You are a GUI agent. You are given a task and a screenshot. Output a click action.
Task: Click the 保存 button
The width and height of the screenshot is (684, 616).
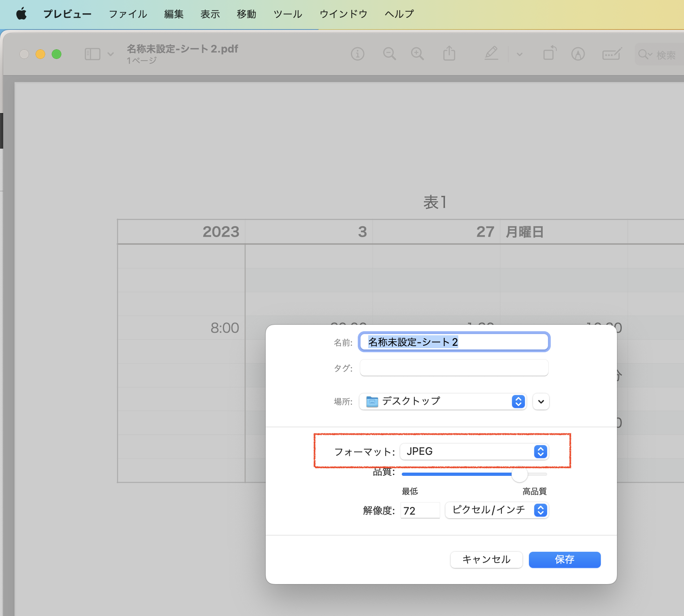564,559
